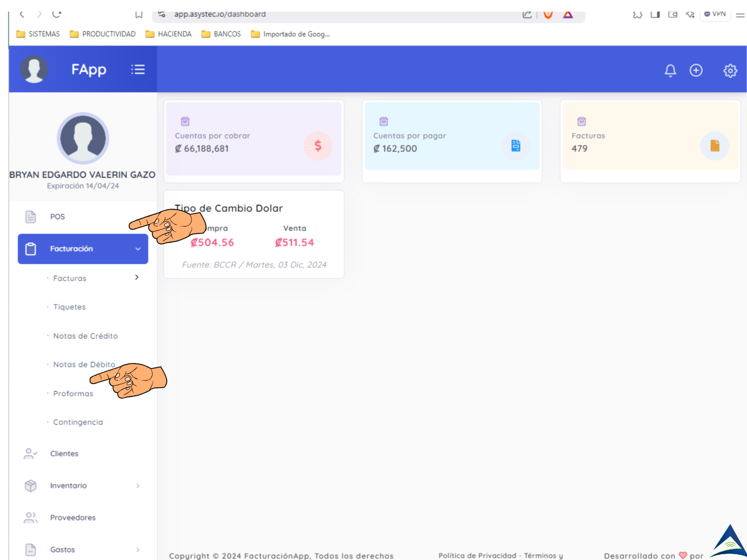Screen dimensions: 747x560
Task: Click the Inventario box icon
Action: pyautogui.click(x=31, y=485)
